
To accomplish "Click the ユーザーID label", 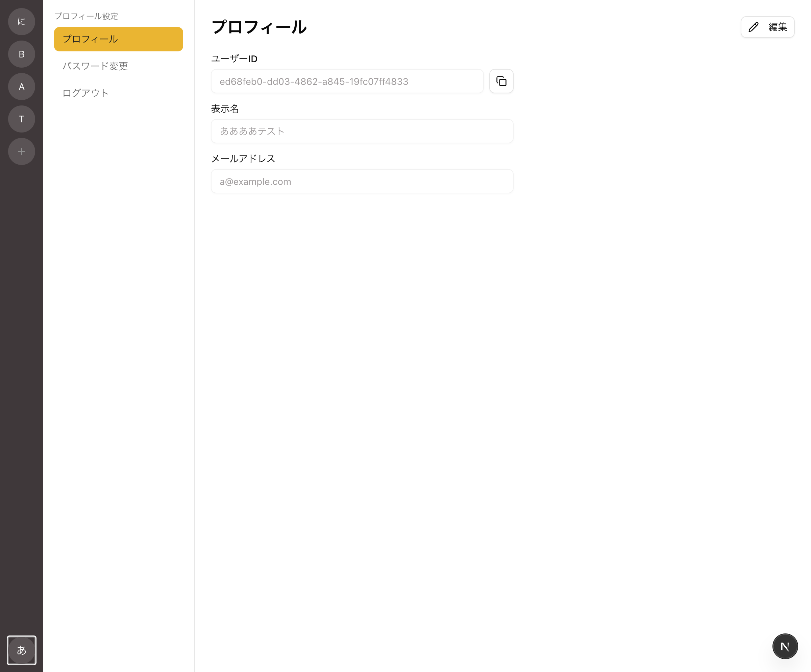I will point(235,59).
